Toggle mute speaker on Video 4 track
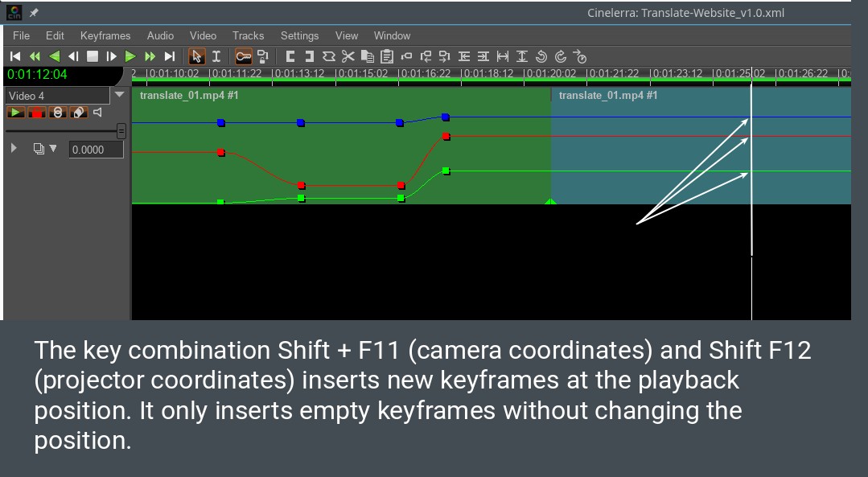Viewport: 868px width, 477px height. pos(97,113)
